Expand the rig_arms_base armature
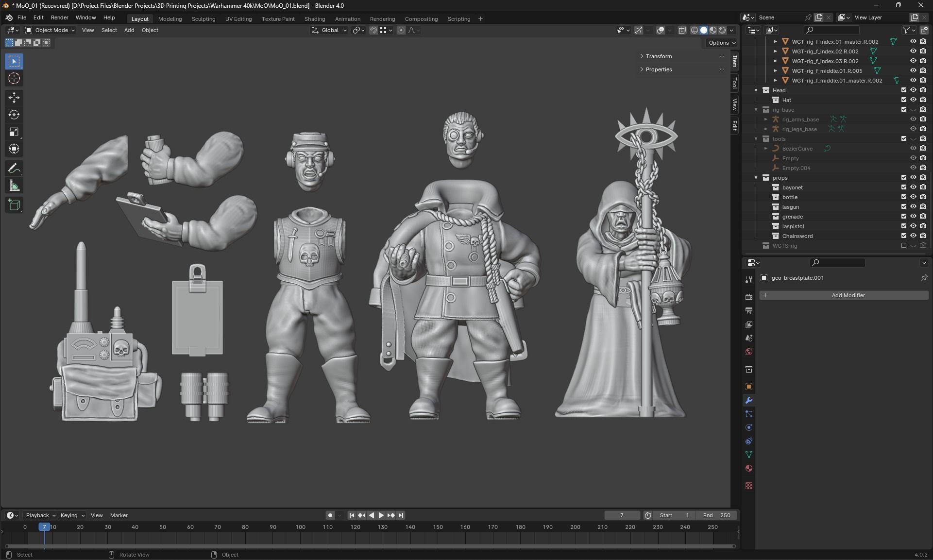 click(766, 119)
